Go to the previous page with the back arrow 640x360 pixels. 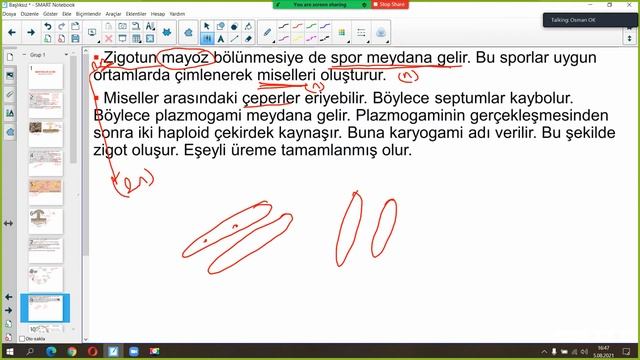12,32
